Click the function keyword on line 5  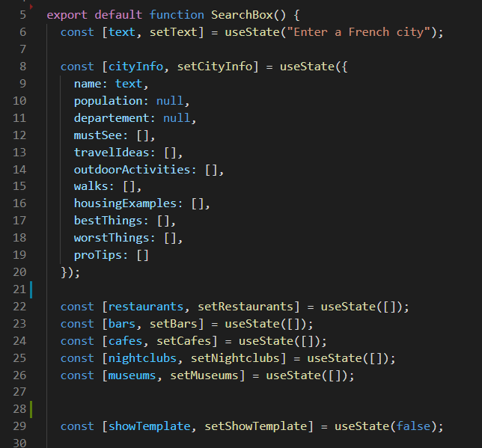[x=177, y=15]
